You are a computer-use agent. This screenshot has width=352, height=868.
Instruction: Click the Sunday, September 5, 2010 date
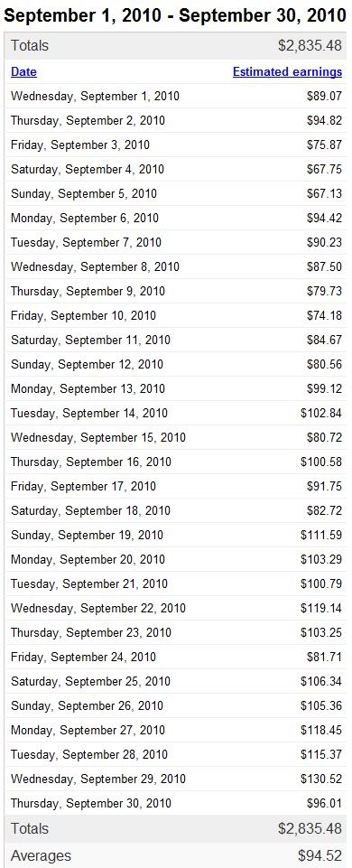84,194
